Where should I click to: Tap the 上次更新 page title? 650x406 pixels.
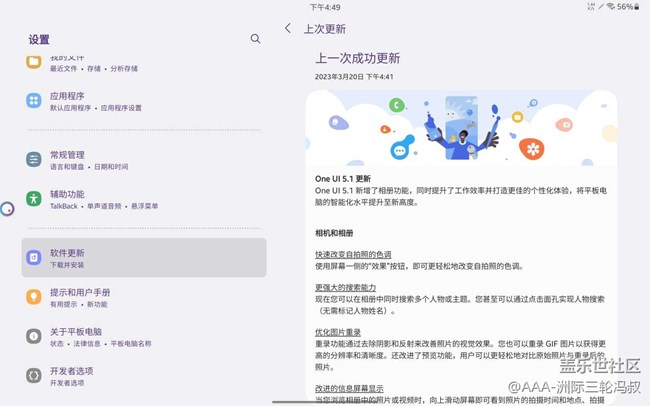pos(325,29)
